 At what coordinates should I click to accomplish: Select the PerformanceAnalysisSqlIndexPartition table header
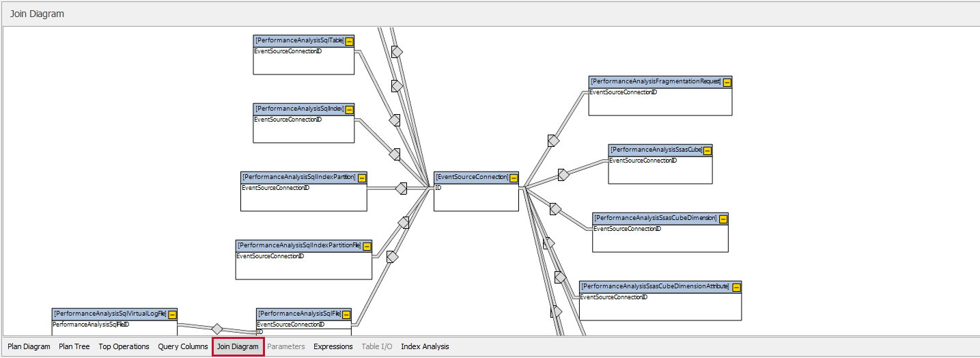(304, 178)
